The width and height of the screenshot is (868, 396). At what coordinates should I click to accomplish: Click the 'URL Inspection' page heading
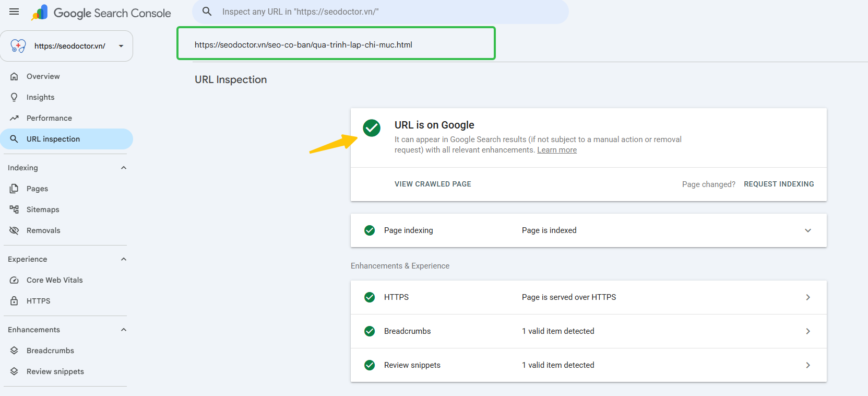(x=231, y=79)
